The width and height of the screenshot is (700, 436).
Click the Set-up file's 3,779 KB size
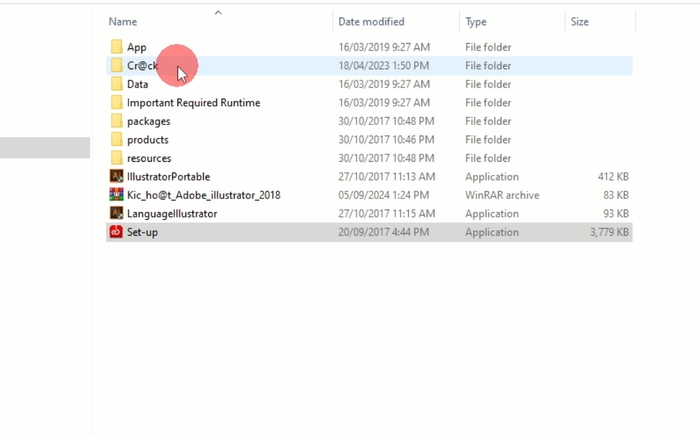(x=608, y=232)
